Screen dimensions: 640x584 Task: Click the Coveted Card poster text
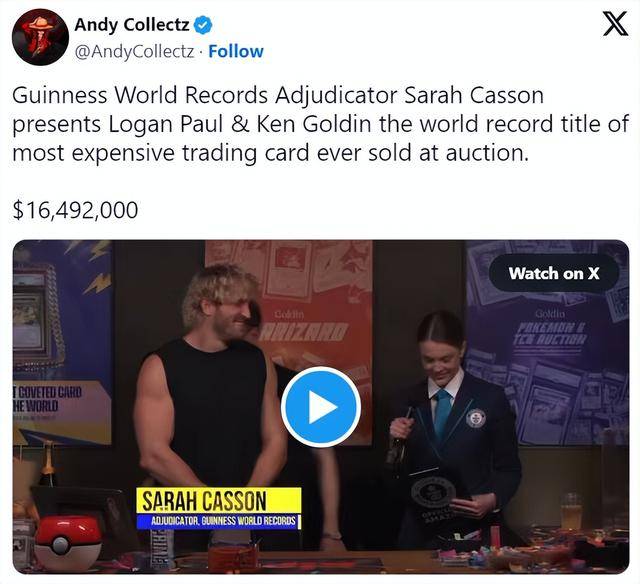tap(47, 399)
